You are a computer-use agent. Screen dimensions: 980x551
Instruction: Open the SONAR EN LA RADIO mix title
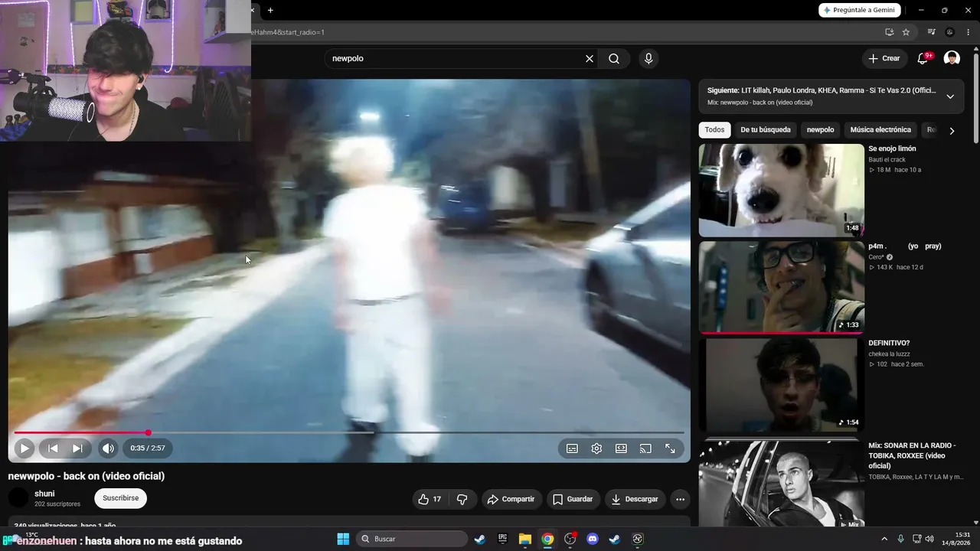(912, 455)
